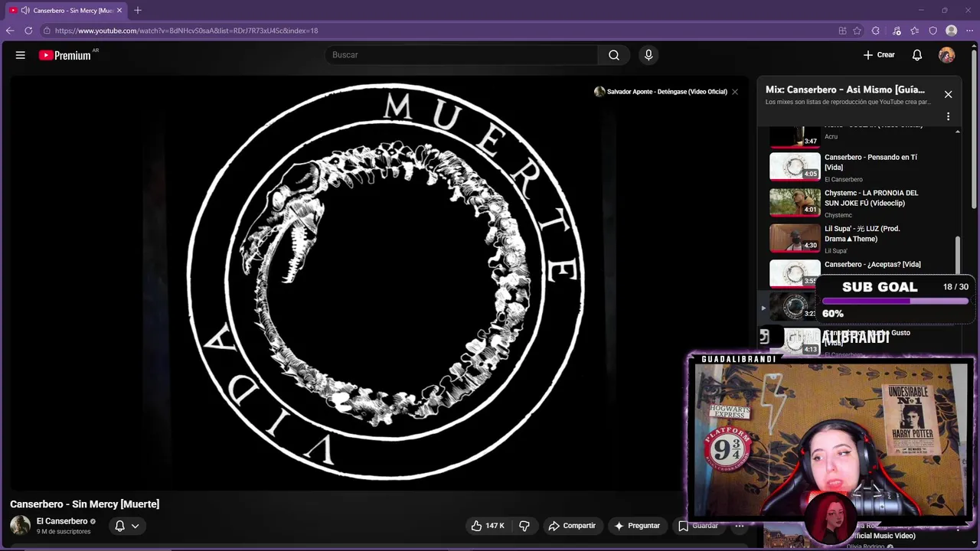Dismiss the Salvador Aponte video suggestion card
This screenshot has height=551, width=980.
735,92
